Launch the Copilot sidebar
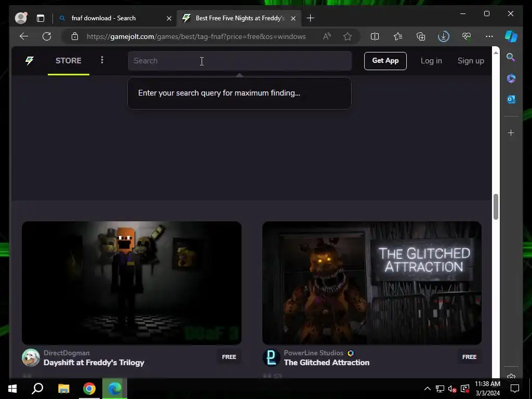The height and width of the screenshot is (399, 532). pyautogui.click(x=511, y=36)
